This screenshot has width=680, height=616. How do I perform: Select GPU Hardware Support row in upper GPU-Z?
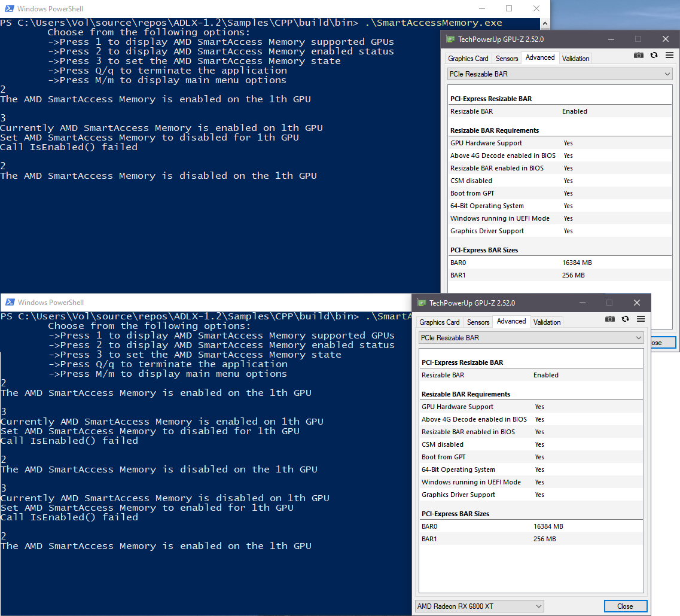[x=560, y=143]
